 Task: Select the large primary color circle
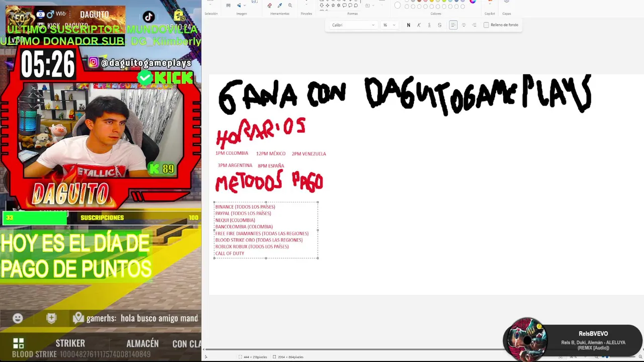pyautogui.click(x=397, y=5)
